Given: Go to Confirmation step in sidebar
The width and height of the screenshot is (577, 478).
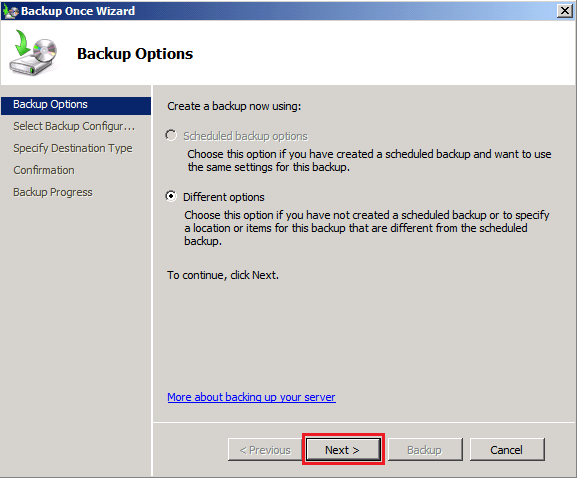Looking at the screenshot, I should [x=44, y=170].
